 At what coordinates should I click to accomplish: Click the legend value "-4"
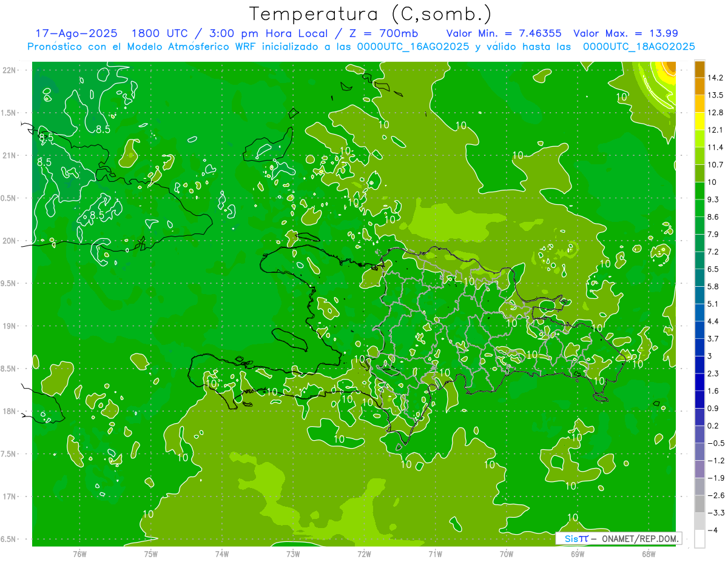point(712,530)
